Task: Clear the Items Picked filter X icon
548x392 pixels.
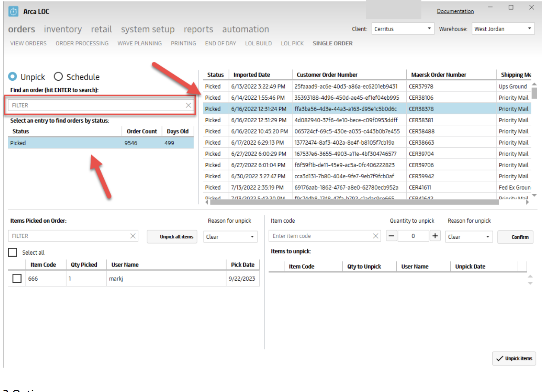Action: (133, 236)
